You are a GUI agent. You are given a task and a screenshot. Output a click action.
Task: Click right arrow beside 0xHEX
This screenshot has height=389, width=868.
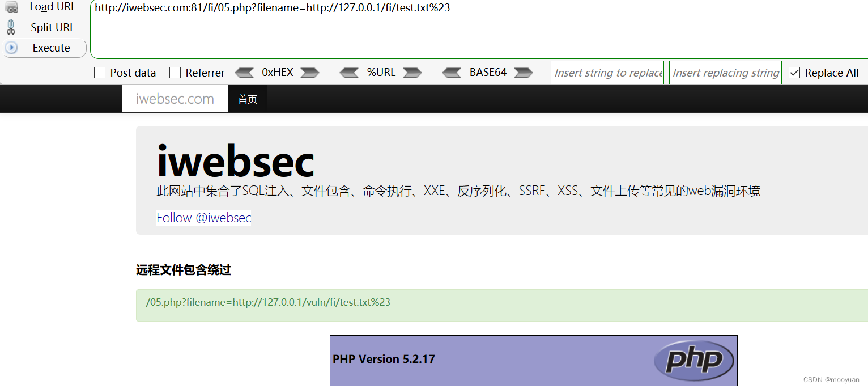310,73
